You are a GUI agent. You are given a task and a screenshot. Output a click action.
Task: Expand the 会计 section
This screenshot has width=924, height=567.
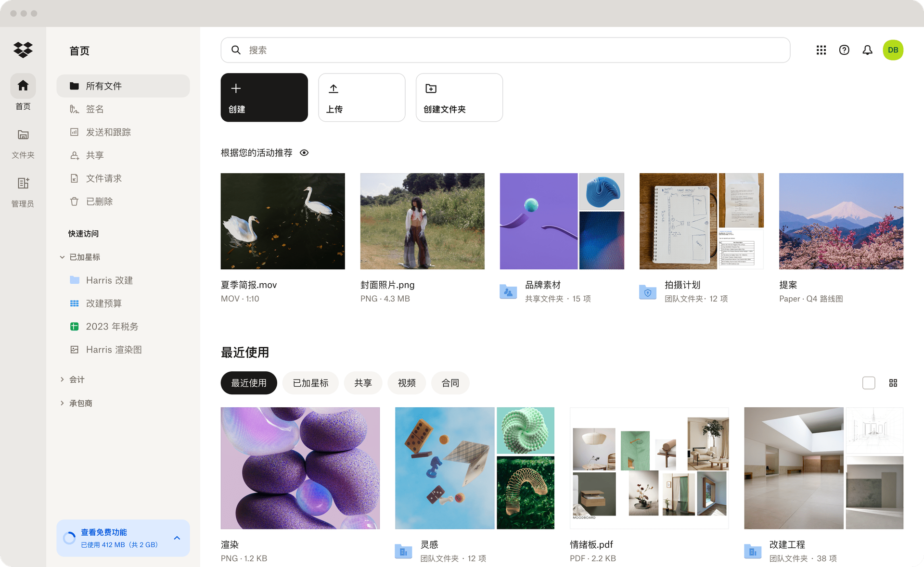pos(63,379)
